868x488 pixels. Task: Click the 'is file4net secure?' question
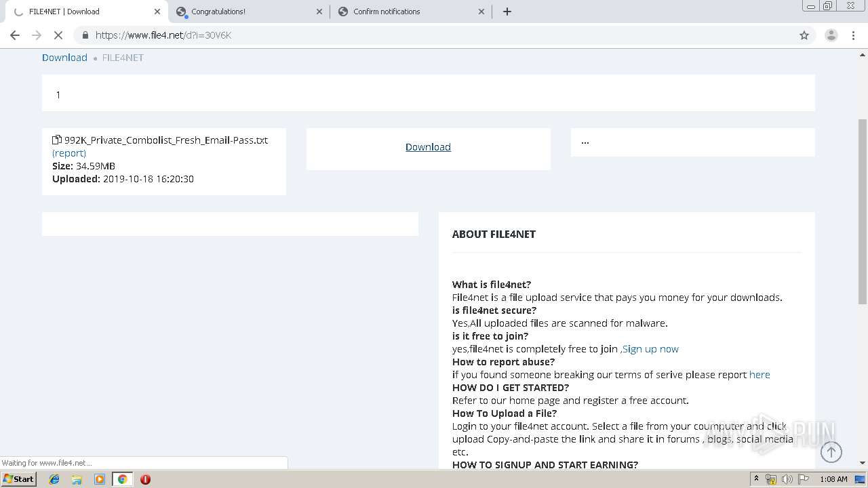tap(494, 310)
